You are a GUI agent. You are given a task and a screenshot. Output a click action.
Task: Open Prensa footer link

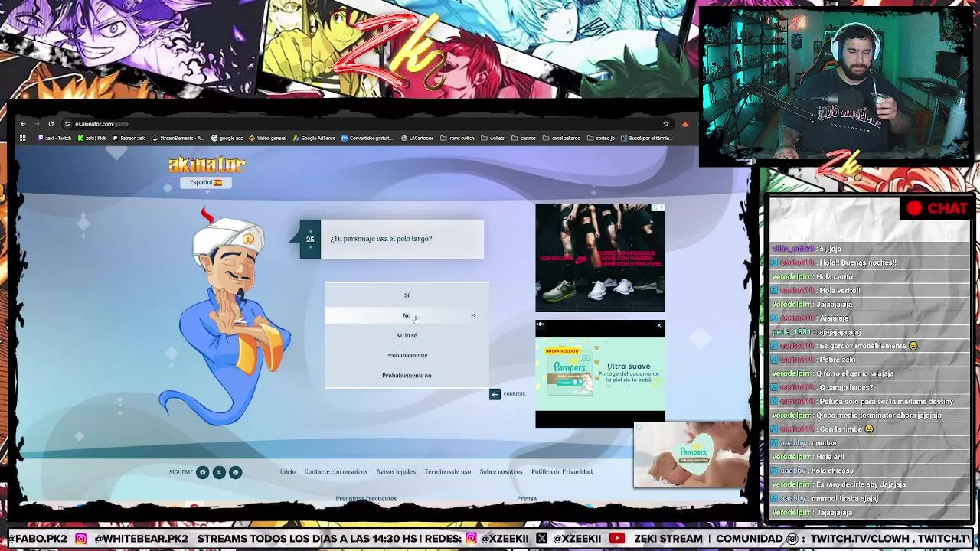coord(527,499)
